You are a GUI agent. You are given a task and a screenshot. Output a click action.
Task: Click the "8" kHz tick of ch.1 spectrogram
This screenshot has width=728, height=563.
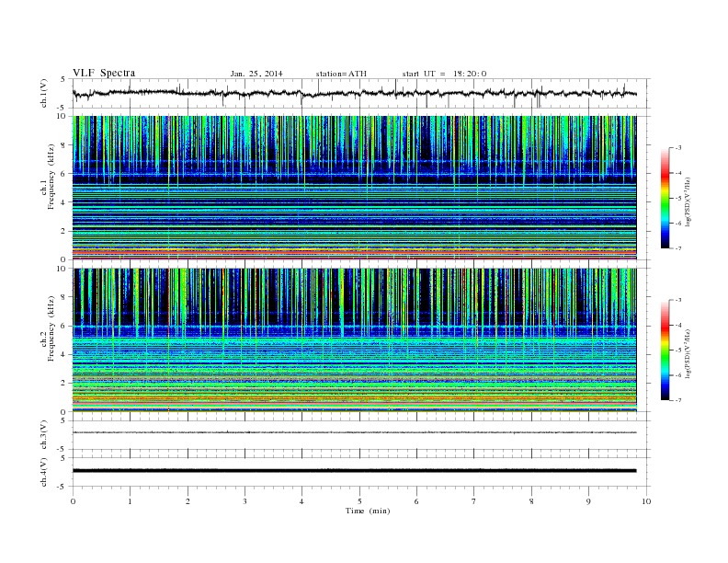pyautogui.click(x=63, y=145)
